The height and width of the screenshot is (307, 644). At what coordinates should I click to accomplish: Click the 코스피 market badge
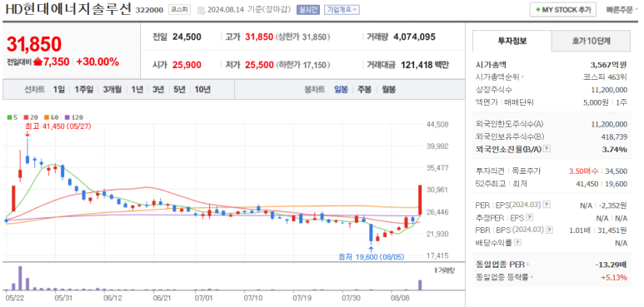point(179,10)
